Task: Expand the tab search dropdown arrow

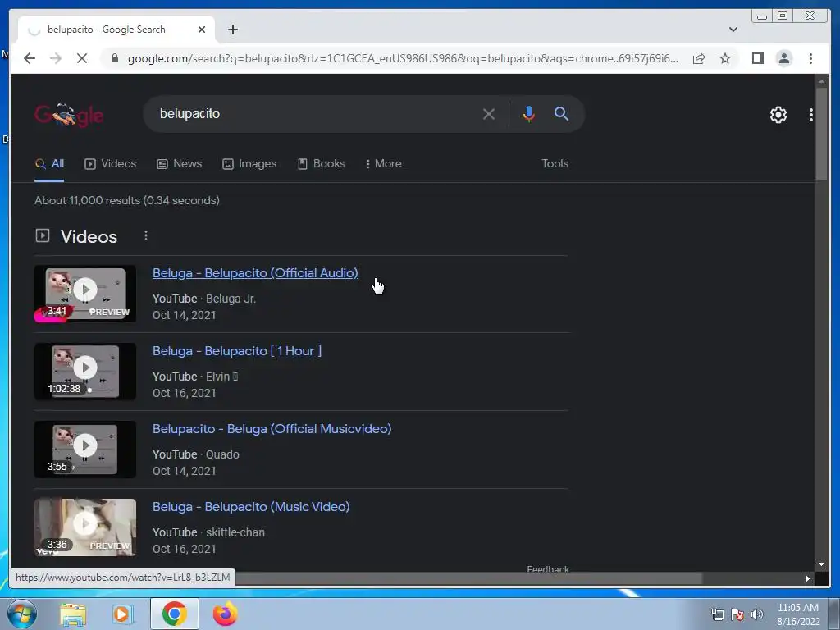Action: [733, 30]
